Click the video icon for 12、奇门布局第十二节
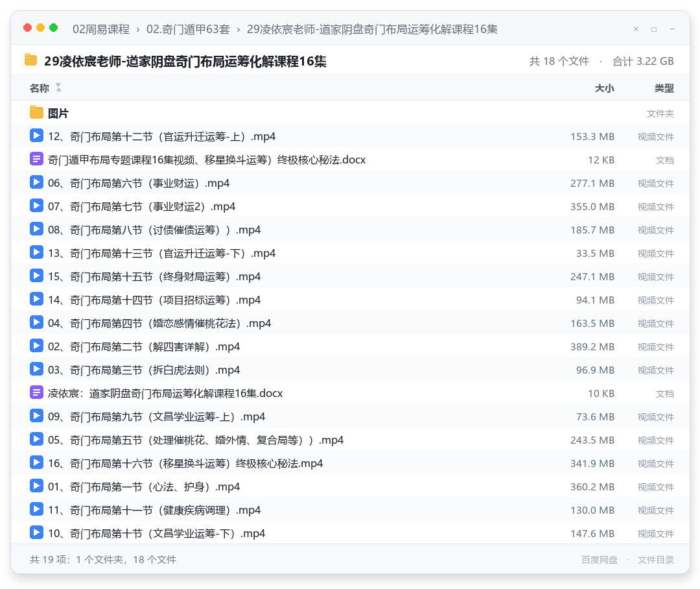The width and height of the screenshot is (700, 589). (x=36, y=136)
